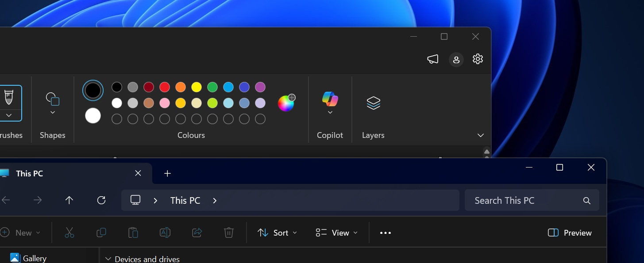Open the View dropdown
644x263 pixels.
pos(337,233)
